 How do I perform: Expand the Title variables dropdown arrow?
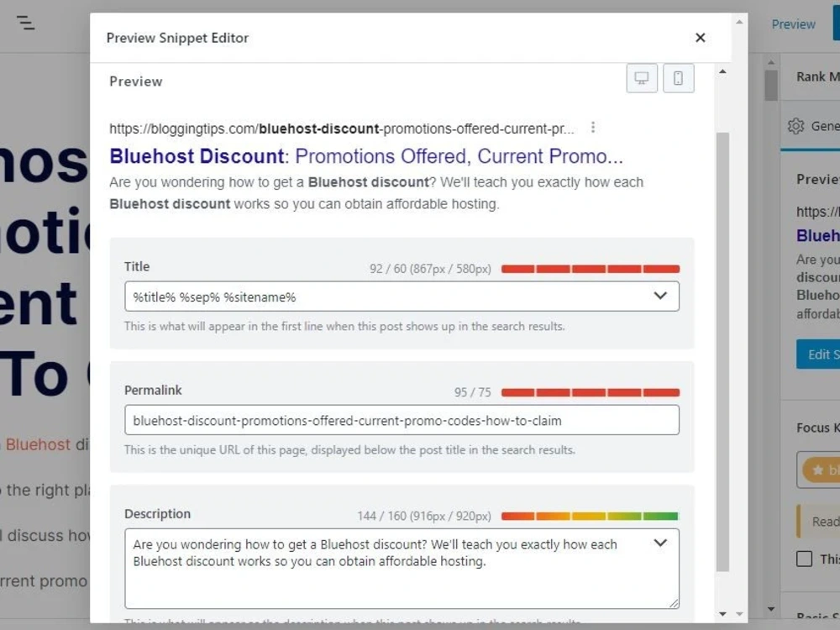pyautogui.click(x=660, y=296)
